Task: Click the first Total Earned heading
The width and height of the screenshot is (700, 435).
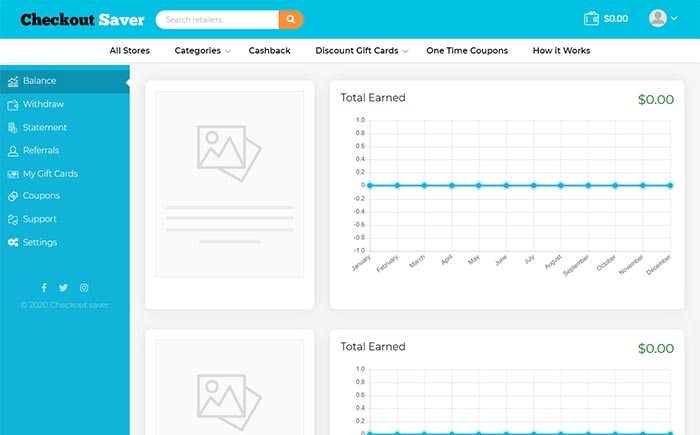Action: pyautogui.click(x=373, y=97)
